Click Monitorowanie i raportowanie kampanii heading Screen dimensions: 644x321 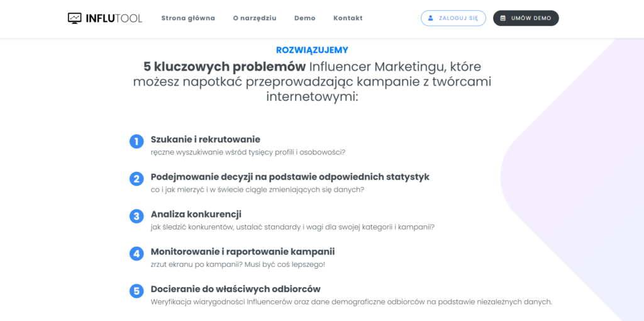243,251
